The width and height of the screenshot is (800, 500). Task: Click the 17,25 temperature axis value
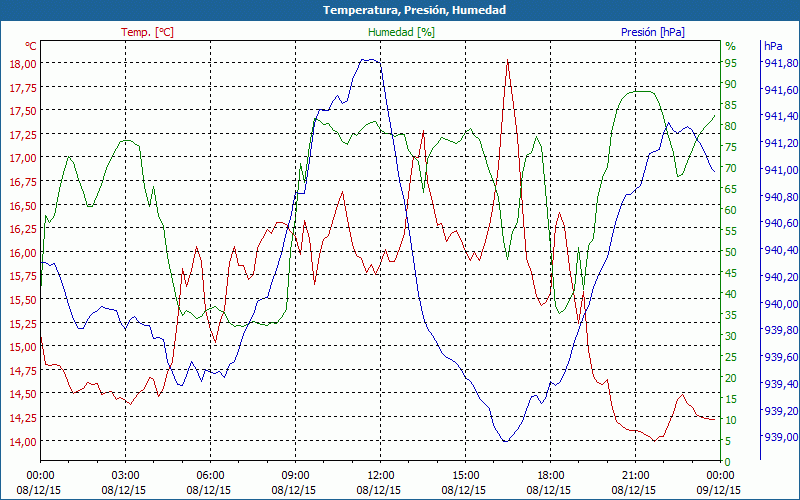tap(23, 134)
